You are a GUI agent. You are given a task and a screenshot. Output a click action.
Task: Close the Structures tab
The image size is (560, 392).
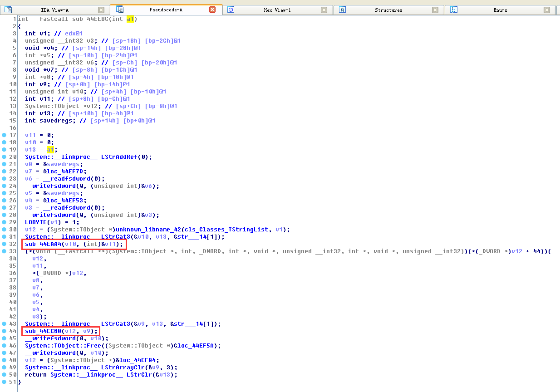[x=435, y=10]
